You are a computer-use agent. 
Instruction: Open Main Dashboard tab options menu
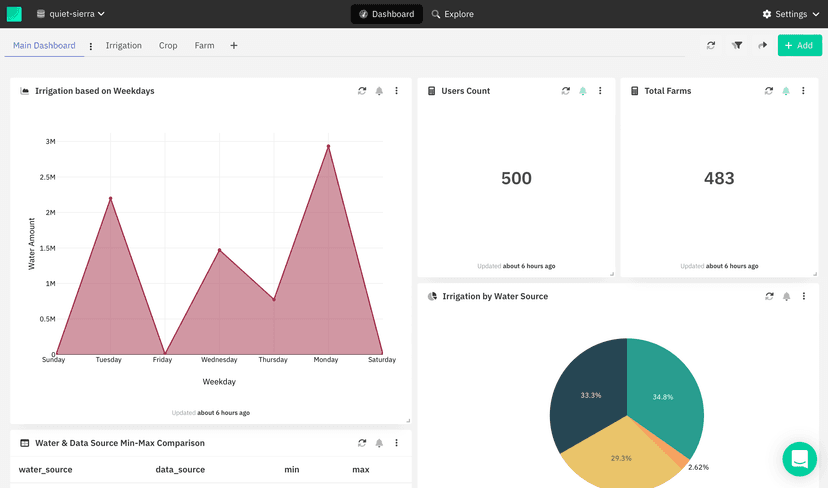pos(91,46)
